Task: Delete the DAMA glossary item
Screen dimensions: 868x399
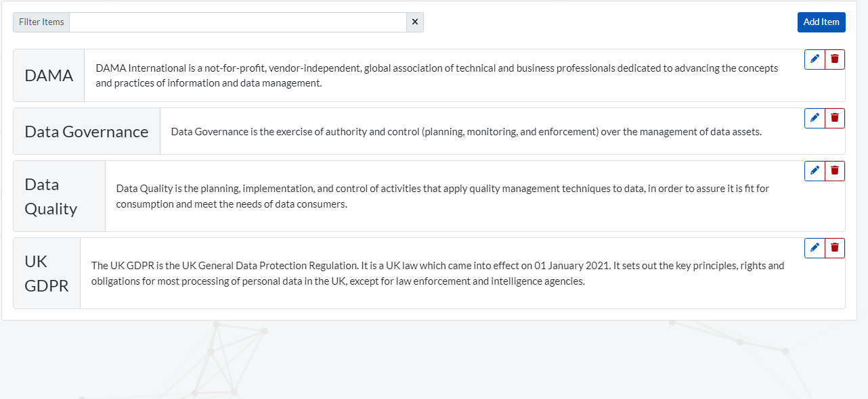Action: pyautogui.click(x=835, y=60)
